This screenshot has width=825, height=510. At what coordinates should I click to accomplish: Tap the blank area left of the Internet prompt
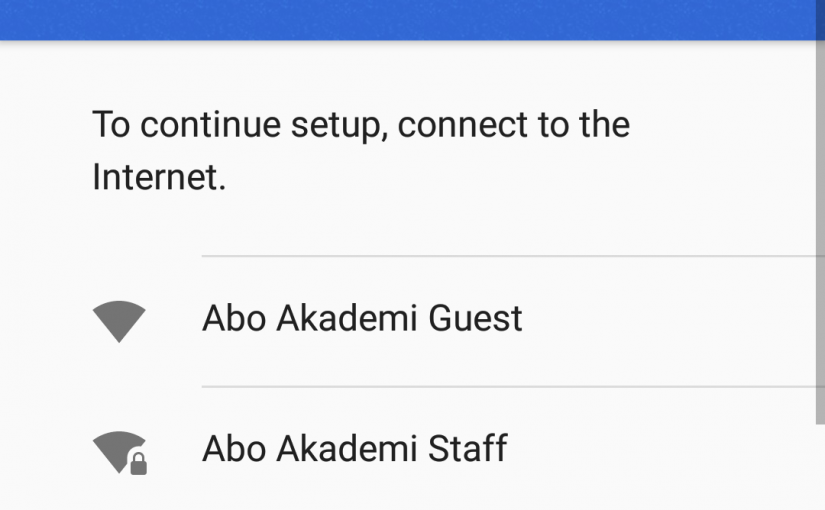[46, 151]
